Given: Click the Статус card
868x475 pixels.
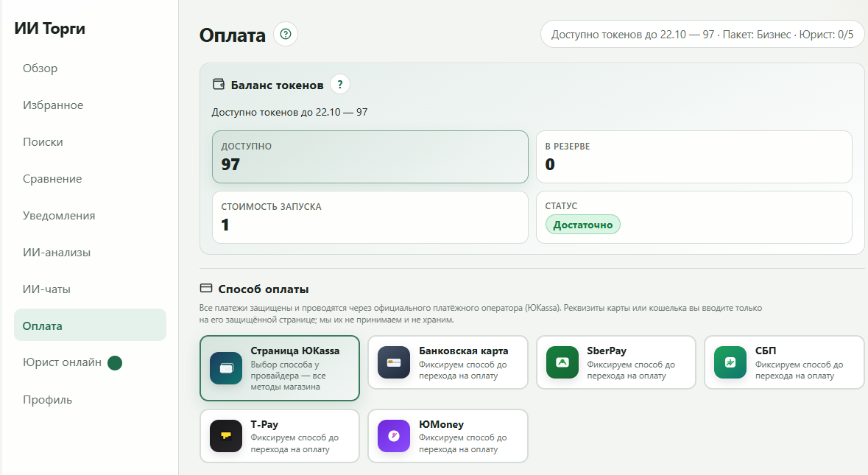Looking at the screenshot, I should pos(694,217).
